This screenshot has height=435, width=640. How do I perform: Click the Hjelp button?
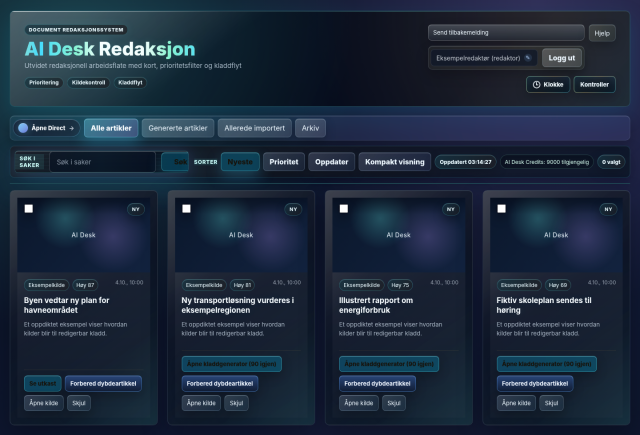coord(602,33)
